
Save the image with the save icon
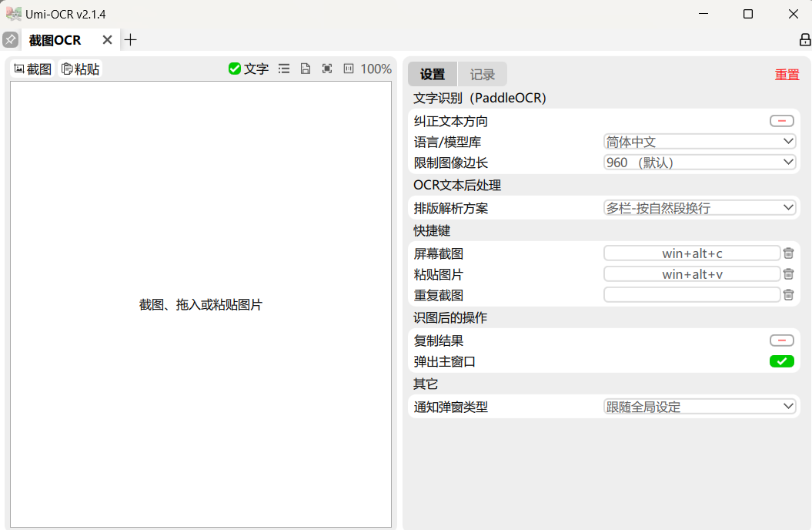[306, 69]
